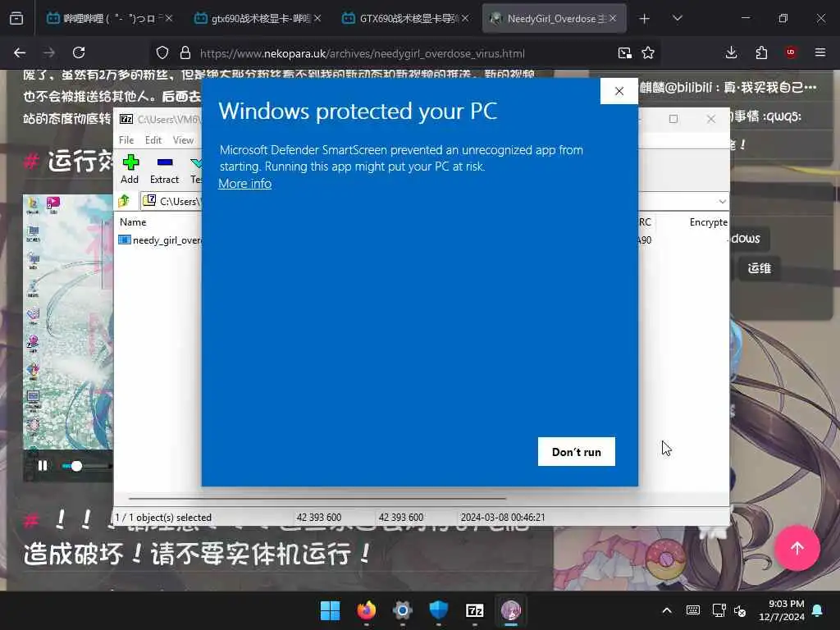Show hidden system tray icons
840x630 pixels.
[x=667, y=610]
